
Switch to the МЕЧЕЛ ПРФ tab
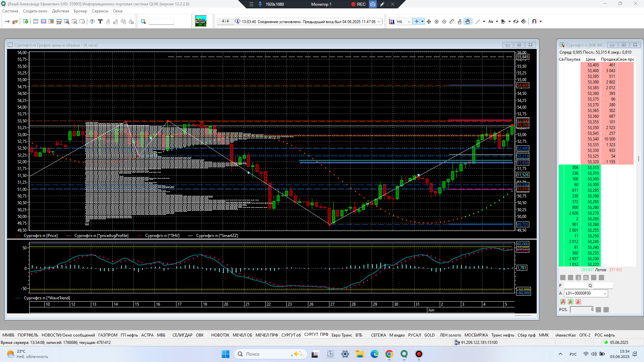point(267,335)
